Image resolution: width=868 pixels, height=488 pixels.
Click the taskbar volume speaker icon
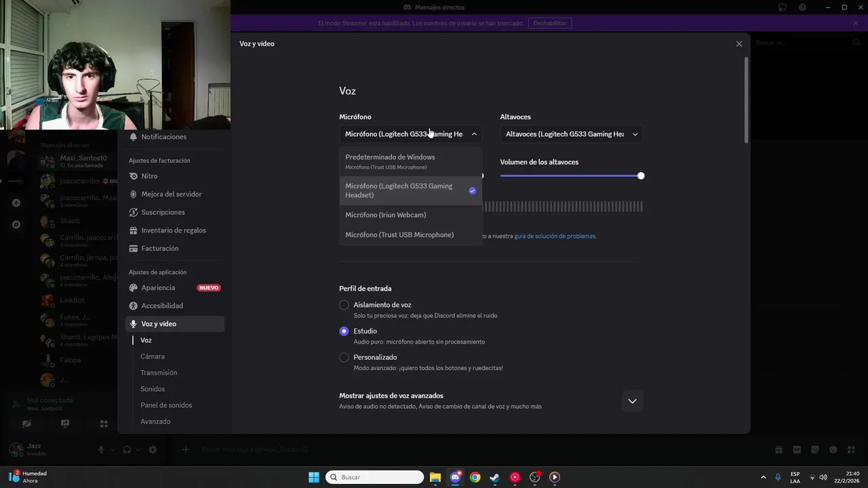pos(823,477)
